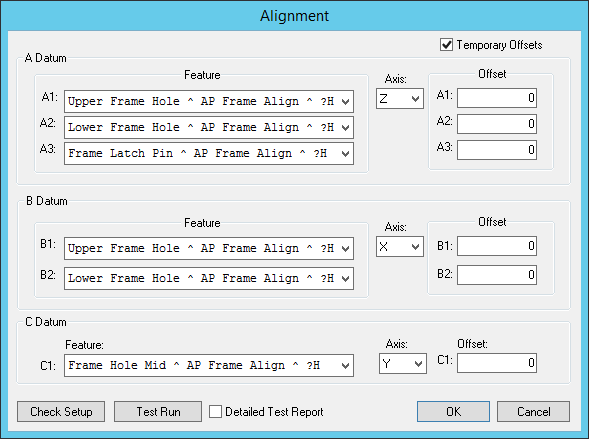Open the B2 Lower Frame Hole dropdown
Screen dimensions: 589x439
tap(209, 278)
